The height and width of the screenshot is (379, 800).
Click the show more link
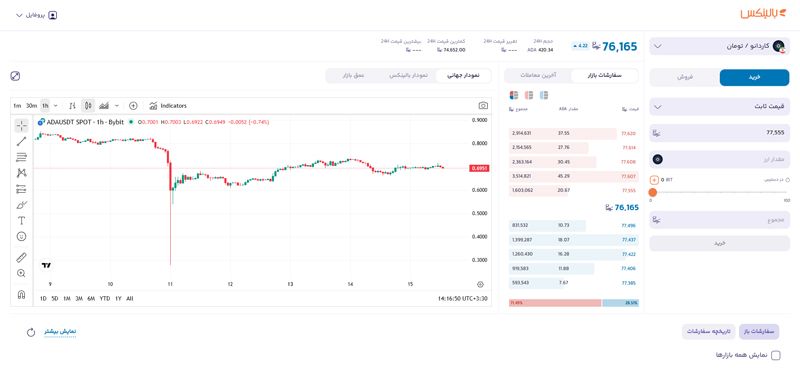pyautogui.click(x=60, y=332)
